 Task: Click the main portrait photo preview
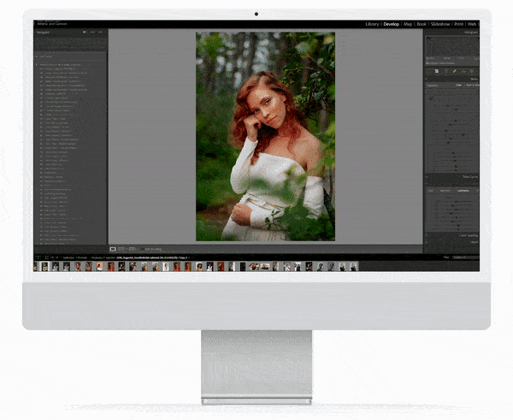point(265,137)
